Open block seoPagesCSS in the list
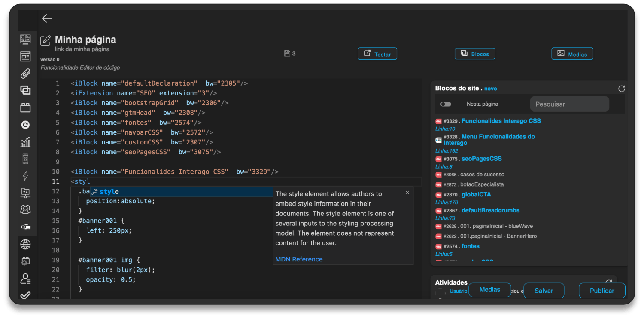The width and height of the screenshot is (644, 319). click(482, 159)
